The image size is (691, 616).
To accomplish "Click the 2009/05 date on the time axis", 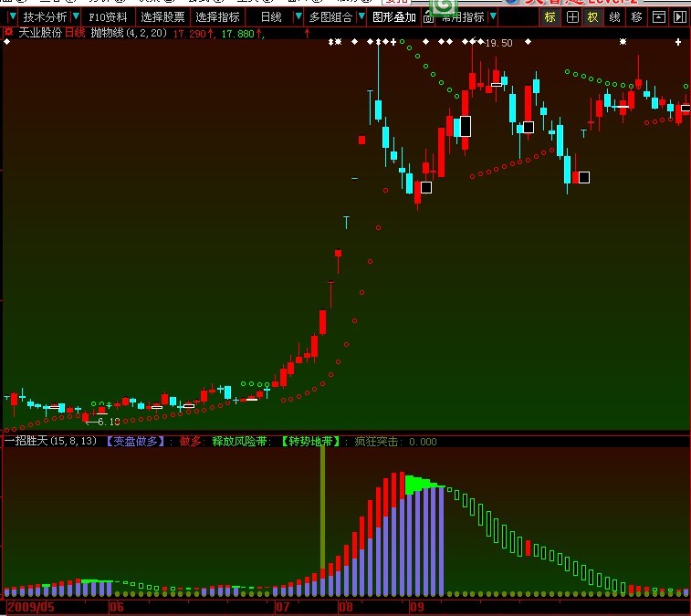I will [30, 607].
